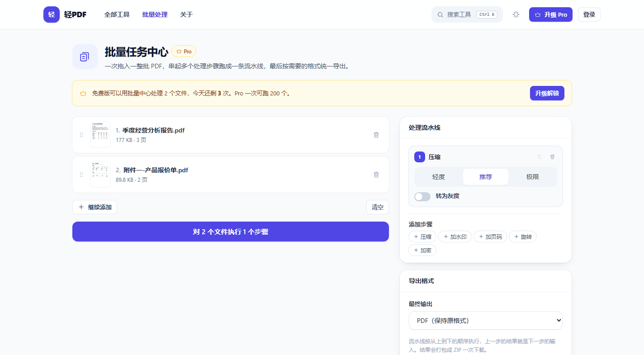
Task: Click file name 附件一-产品报价单.pdf
Action: coord(156,170)
